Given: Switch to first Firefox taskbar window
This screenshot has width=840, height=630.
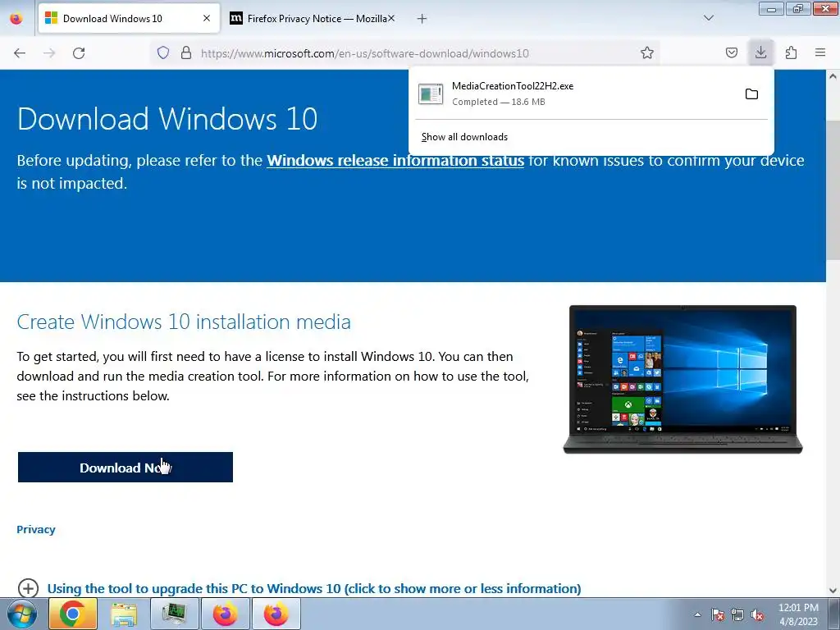Looking at the screenshot, I should pos(226,614).
